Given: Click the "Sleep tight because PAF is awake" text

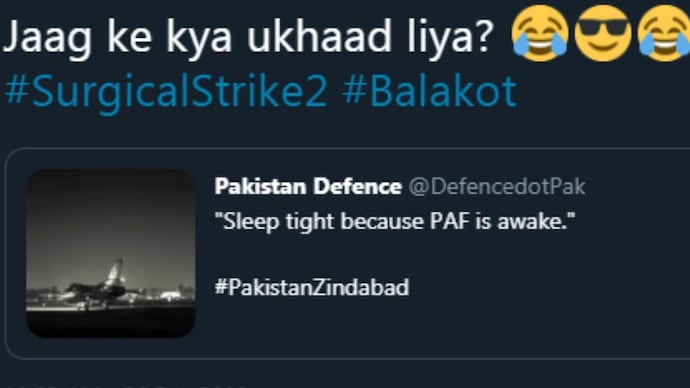Looking at the screenshot, I should tap(395, 221).
